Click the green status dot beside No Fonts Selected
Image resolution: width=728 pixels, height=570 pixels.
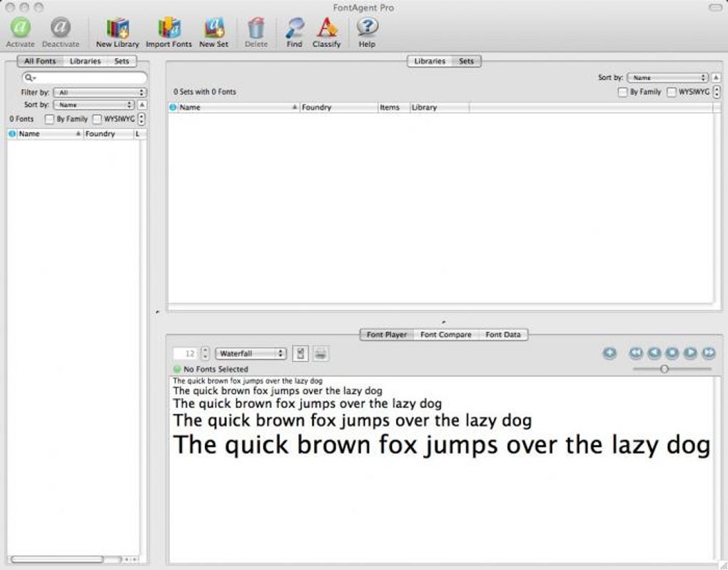click(176, 369)
